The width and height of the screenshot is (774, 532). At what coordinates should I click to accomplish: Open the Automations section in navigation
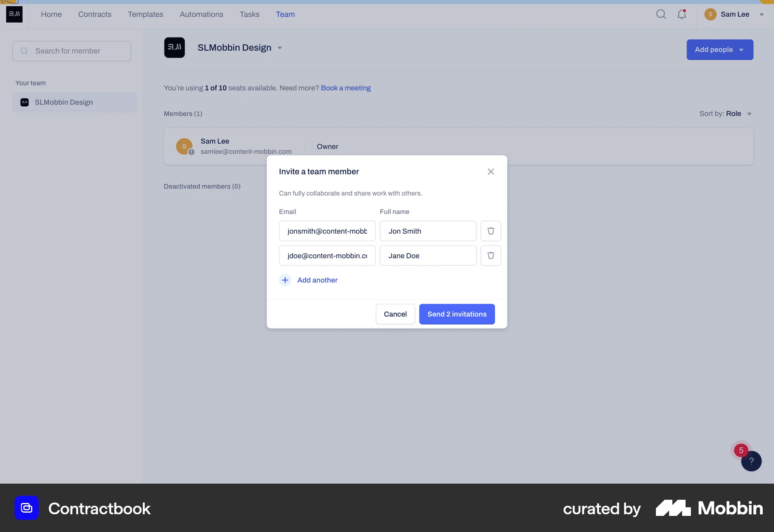(x=201, y=14)
